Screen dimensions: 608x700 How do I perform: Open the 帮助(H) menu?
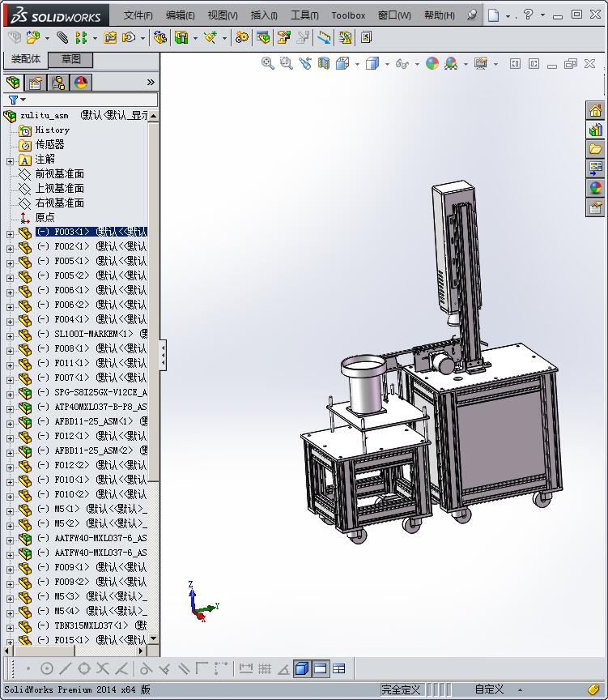tap(440, 15)
